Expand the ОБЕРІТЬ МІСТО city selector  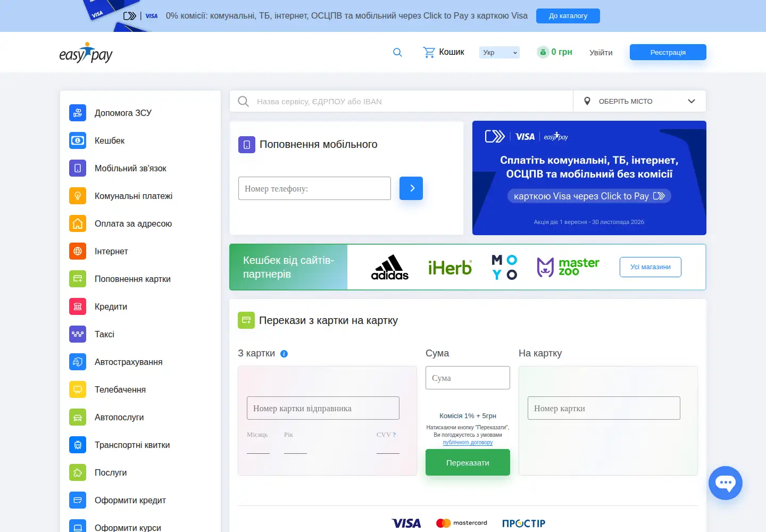pyautogui.click(x=639, y=101)
